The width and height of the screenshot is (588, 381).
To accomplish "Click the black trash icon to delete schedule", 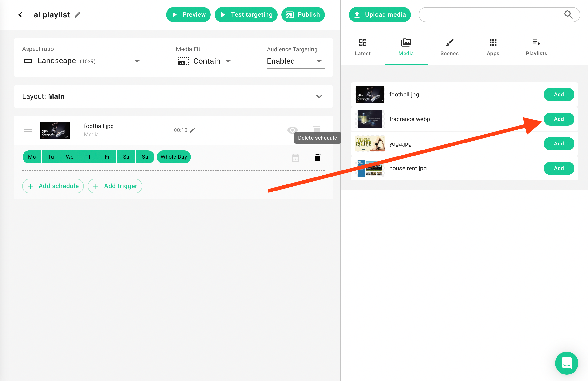I will (317, 157).
